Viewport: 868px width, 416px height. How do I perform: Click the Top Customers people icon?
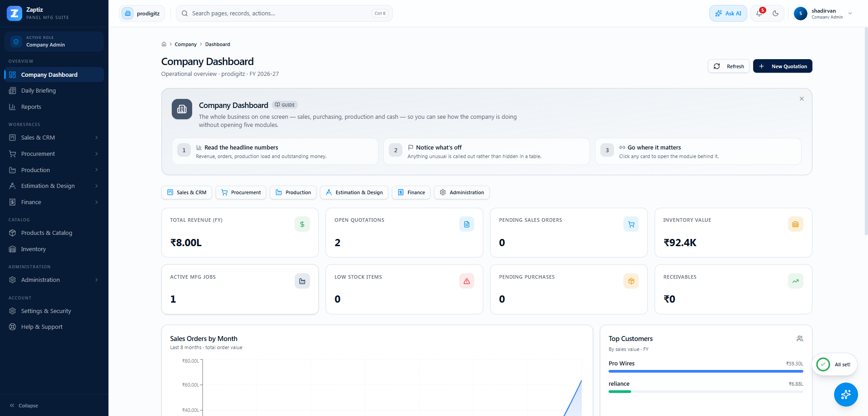click(800, 339)
